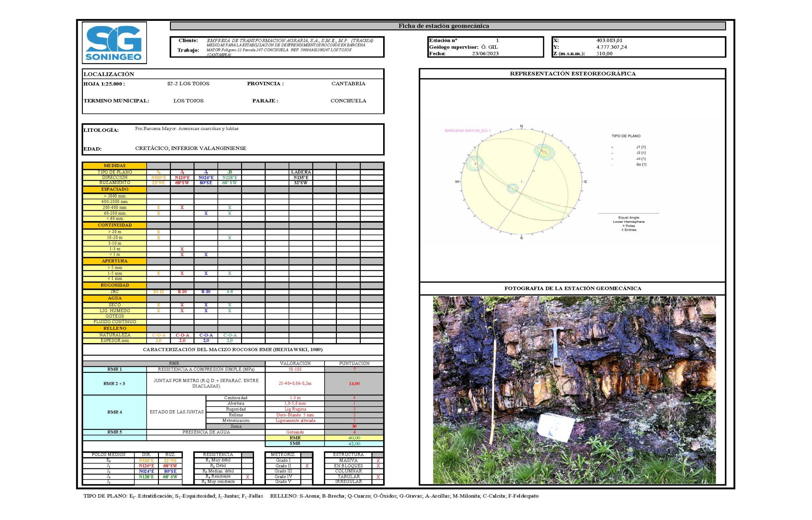Select the J1 [1] legend entry
The height and width of the screenshot is (520, 812).
[x=641, y=147]
